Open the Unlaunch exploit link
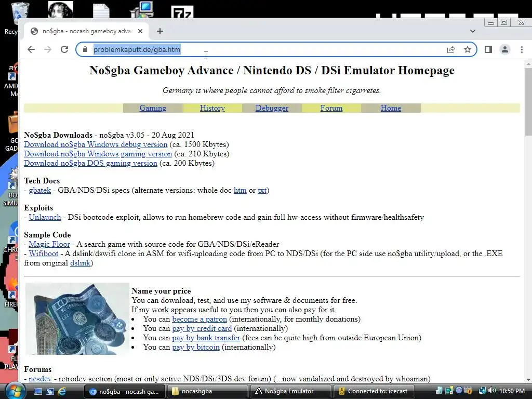This screenshot has width=532, height=399. [x=45, y=217]
